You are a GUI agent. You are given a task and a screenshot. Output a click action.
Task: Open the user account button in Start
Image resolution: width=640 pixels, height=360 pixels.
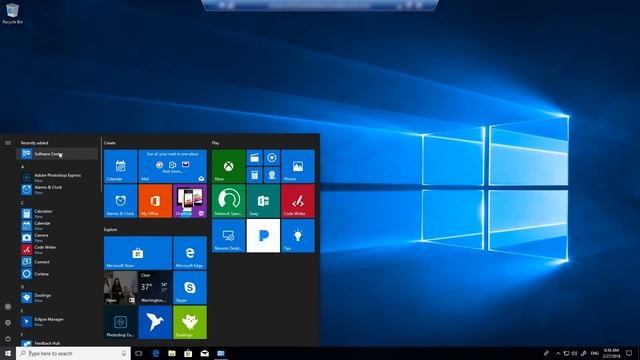[x=8, y=306]
